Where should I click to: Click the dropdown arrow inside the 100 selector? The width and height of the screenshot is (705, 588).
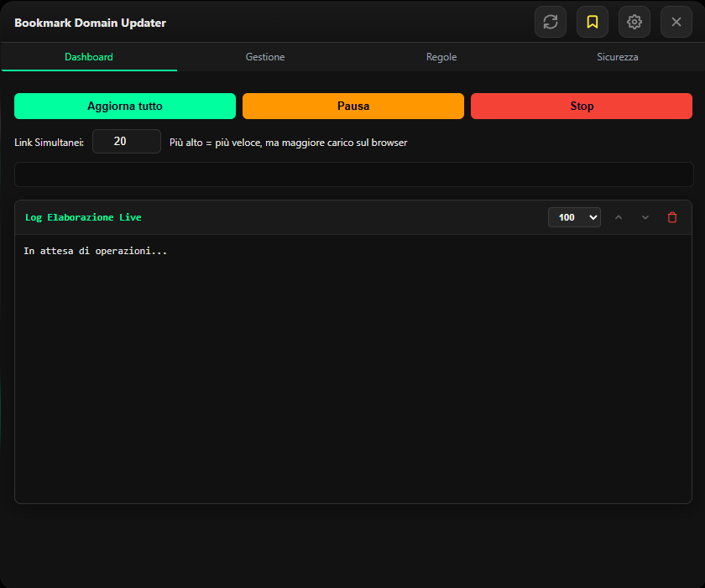point(593,217)
